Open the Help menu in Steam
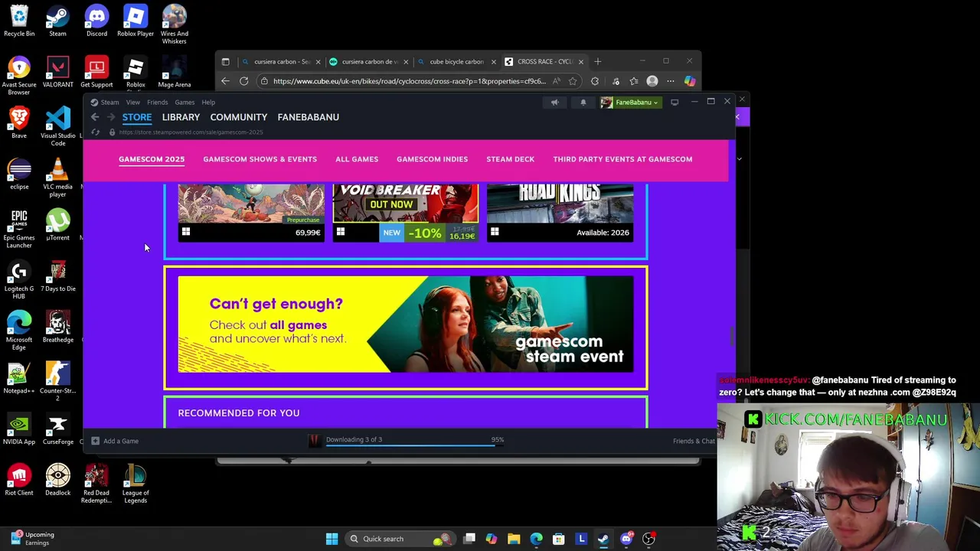The height and width of the screenshot is (551, 980). 208,102
